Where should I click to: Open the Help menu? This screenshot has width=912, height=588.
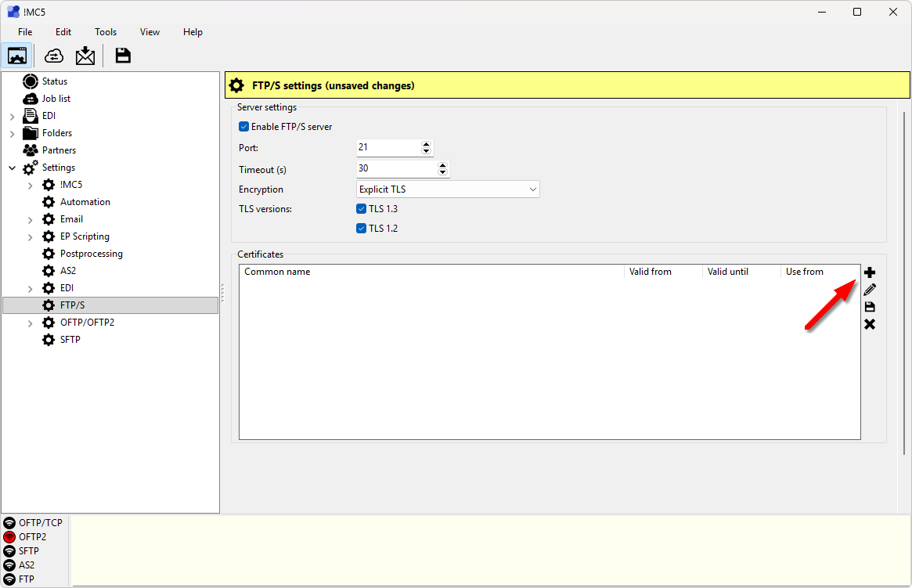[193, 32]
